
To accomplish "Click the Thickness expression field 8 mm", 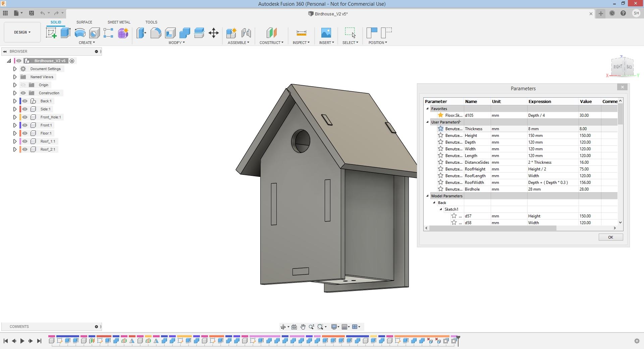I will pyautogui.click(x=552, y=129).
